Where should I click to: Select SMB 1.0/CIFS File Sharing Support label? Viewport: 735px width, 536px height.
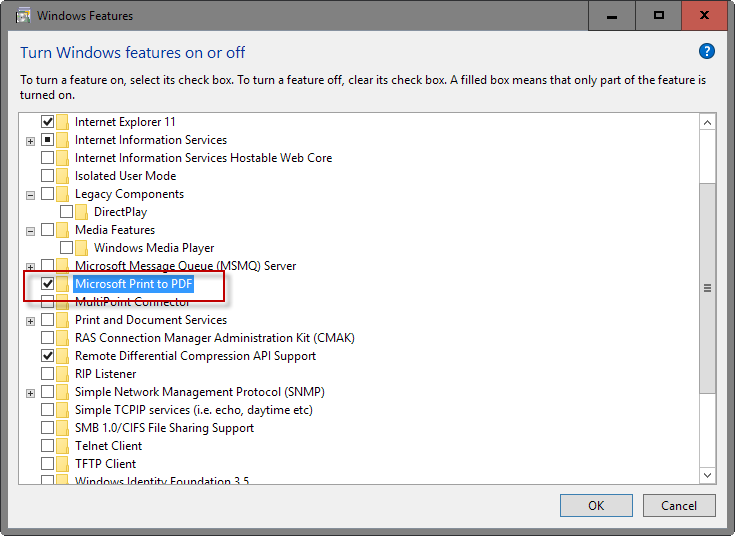click(165, 428)
